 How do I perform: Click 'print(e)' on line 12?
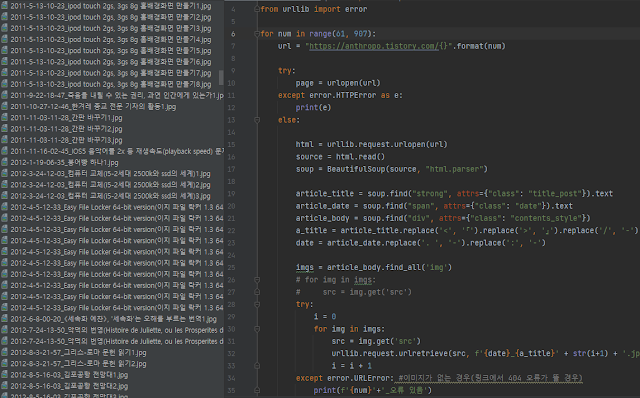(313, 107)
